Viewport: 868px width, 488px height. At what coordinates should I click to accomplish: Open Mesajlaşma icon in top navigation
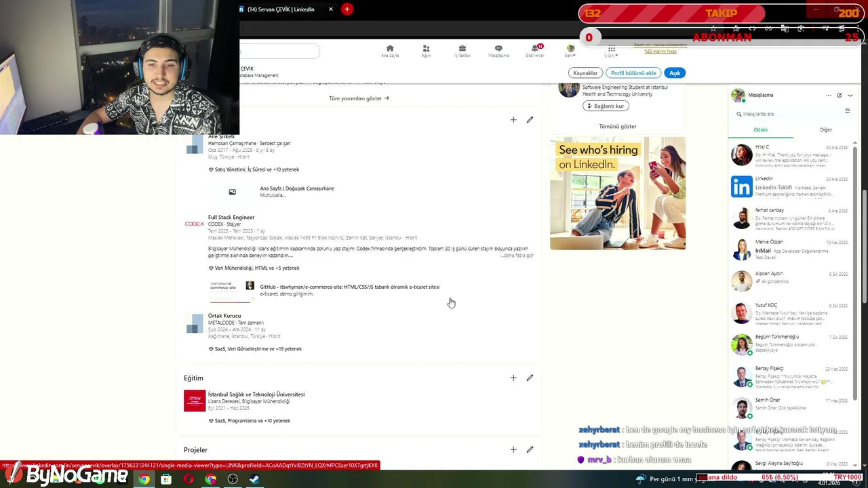click(x=498, y=51)
